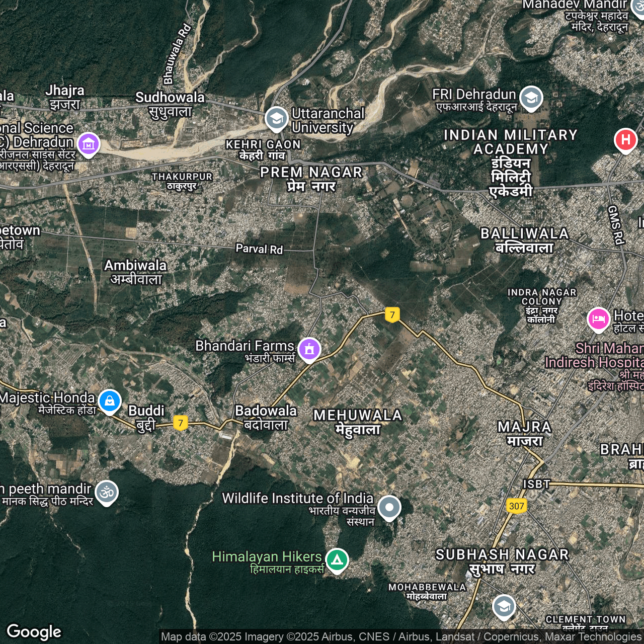This screenshot has width=644, height=644.
Task: Click the Himalayan Hikers green camping pin
Action: [x=337, y=559]
